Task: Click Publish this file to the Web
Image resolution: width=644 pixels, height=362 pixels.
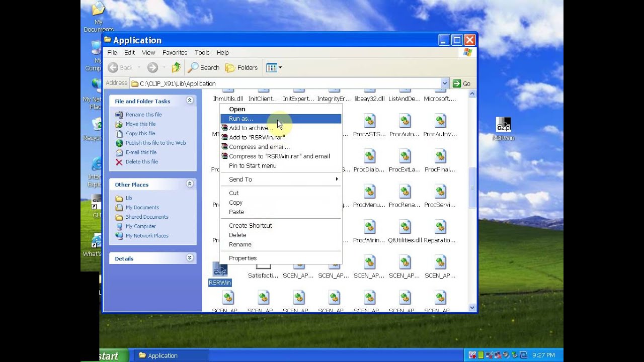Action: click(155, 143)
